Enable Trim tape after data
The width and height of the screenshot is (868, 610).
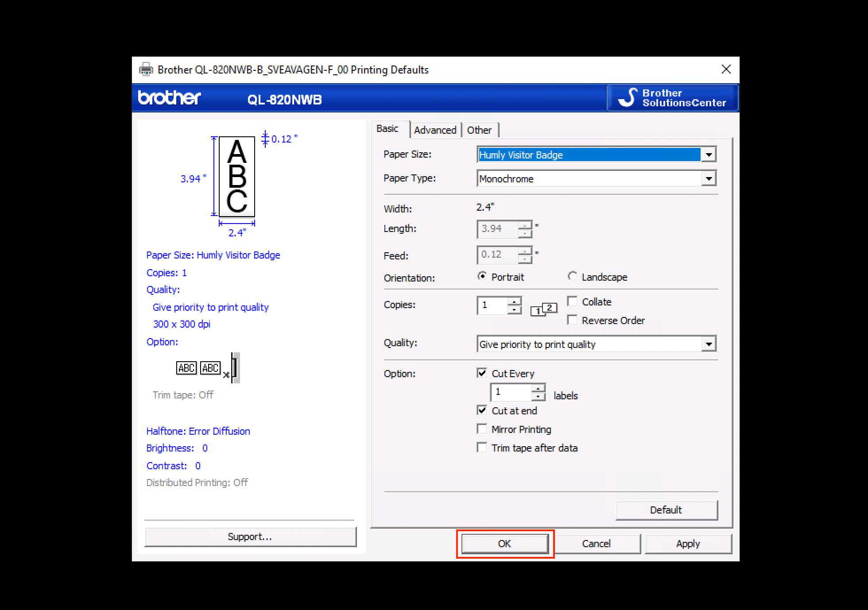pos(482,448)
